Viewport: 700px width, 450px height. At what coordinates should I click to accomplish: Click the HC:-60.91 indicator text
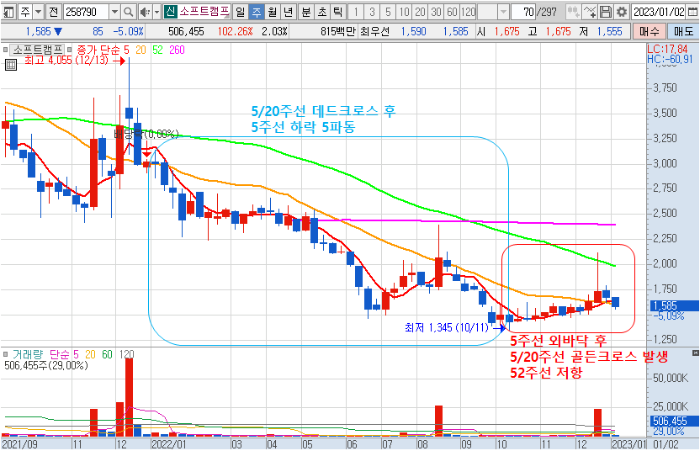tap(670, 59)
